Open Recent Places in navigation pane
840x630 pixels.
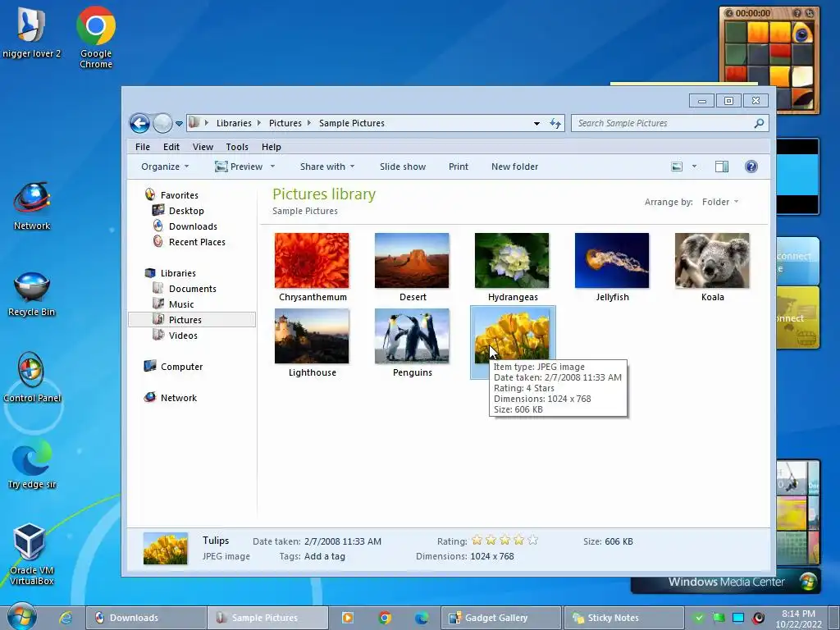[197, 242]
